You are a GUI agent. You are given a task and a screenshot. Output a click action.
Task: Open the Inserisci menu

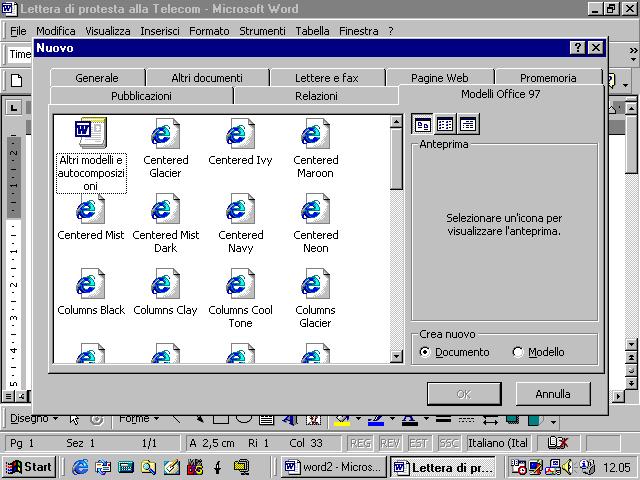(x=160, y=31)
